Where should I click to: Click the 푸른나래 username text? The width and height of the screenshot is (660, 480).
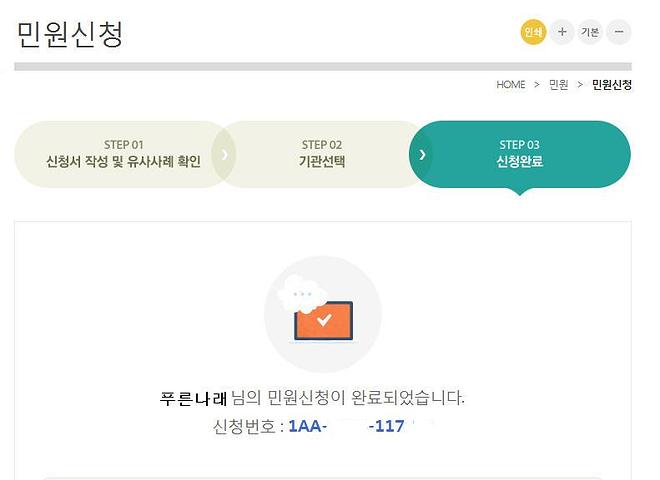coord(194,398)
